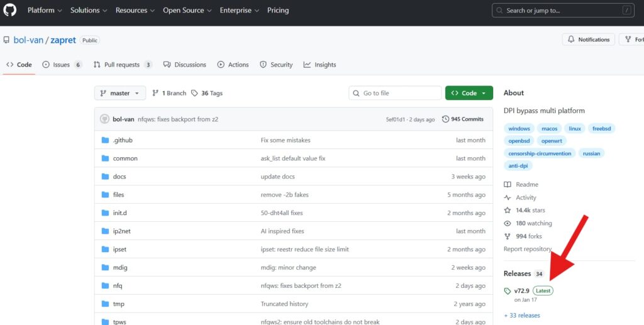644x325 pixels.
Task: Click the Search or jump to box
Action: coord(563,11)
